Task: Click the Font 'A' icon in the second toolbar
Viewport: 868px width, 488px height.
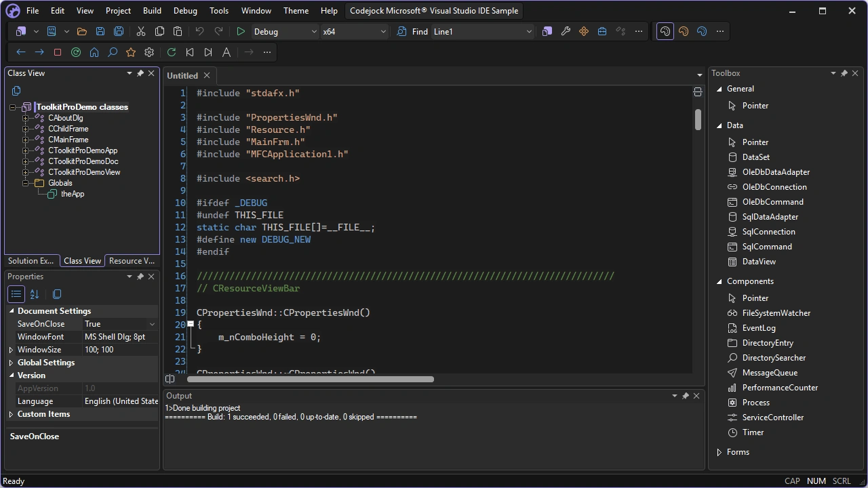Action: coord(226,52)
